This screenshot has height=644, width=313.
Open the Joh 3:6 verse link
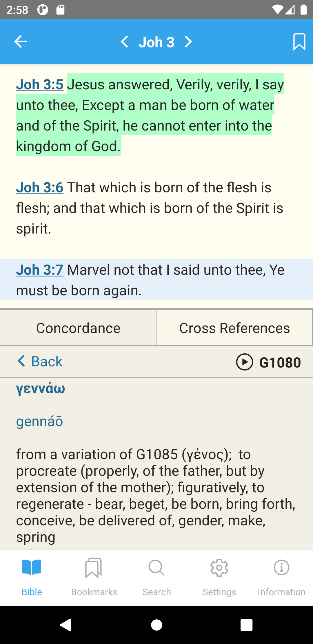point(40,187)
